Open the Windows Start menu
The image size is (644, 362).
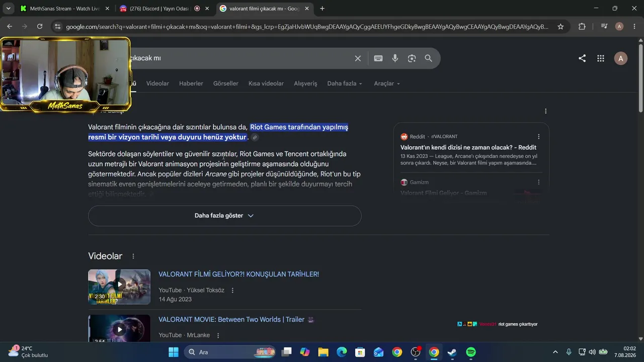(174, 352)
